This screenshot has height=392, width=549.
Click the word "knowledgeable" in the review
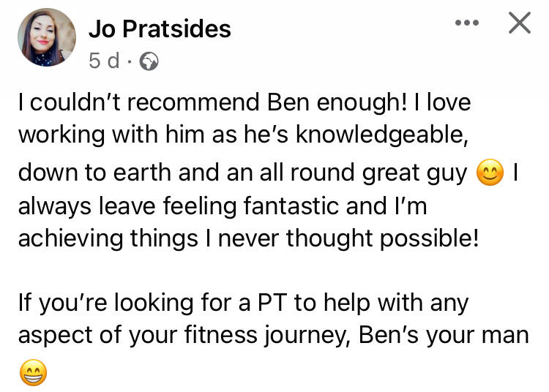382,135
